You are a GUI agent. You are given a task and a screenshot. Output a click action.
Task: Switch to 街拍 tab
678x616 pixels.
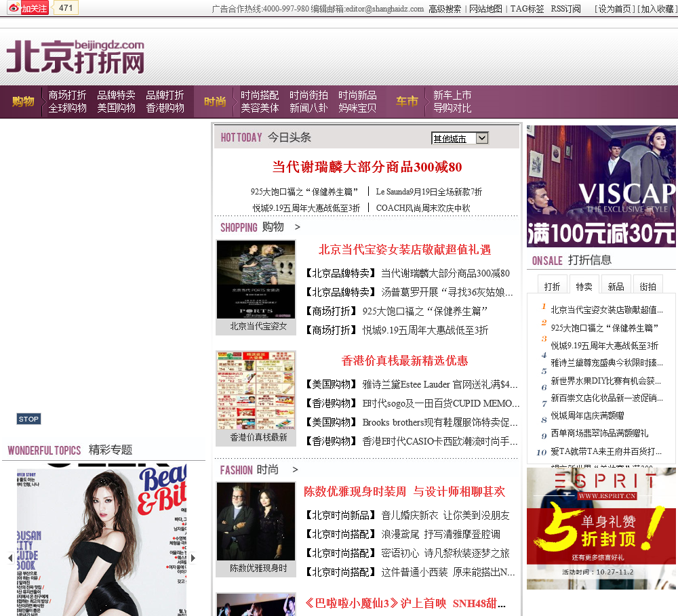tap(647, 286)
